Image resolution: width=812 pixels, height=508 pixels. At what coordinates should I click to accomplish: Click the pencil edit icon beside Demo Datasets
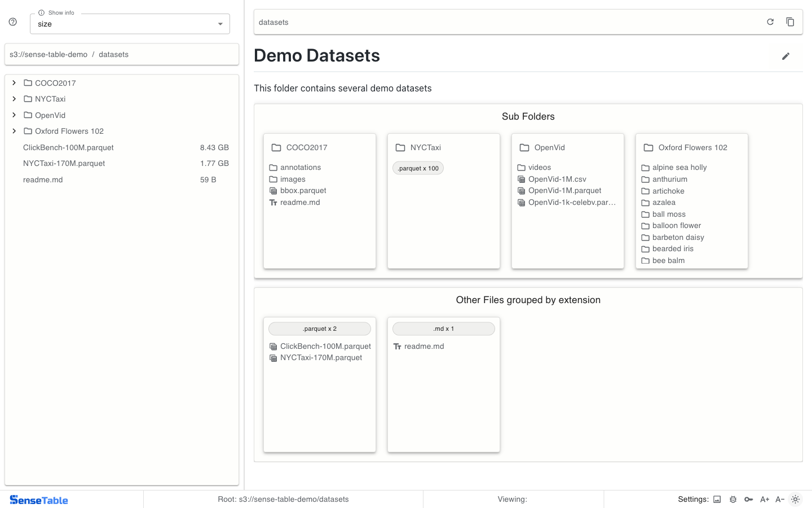[785, 56]
